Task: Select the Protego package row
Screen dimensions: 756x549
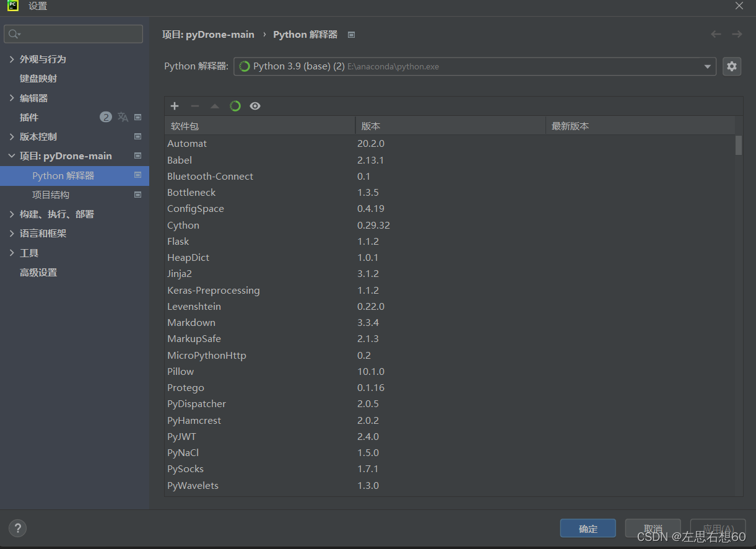Action: tap(450, 387)
